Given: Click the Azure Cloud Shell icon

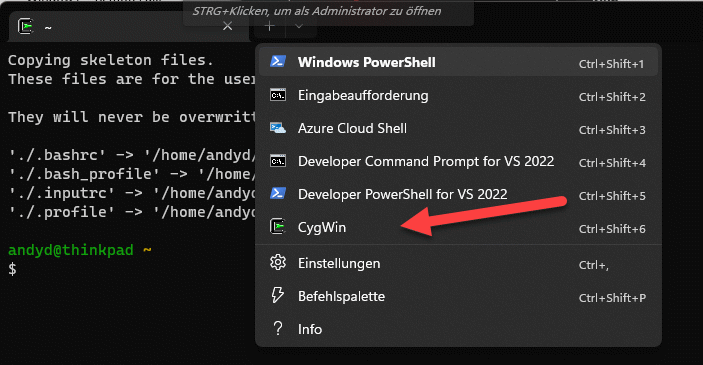Looking at the screenshot, I should tap(278, 128).
